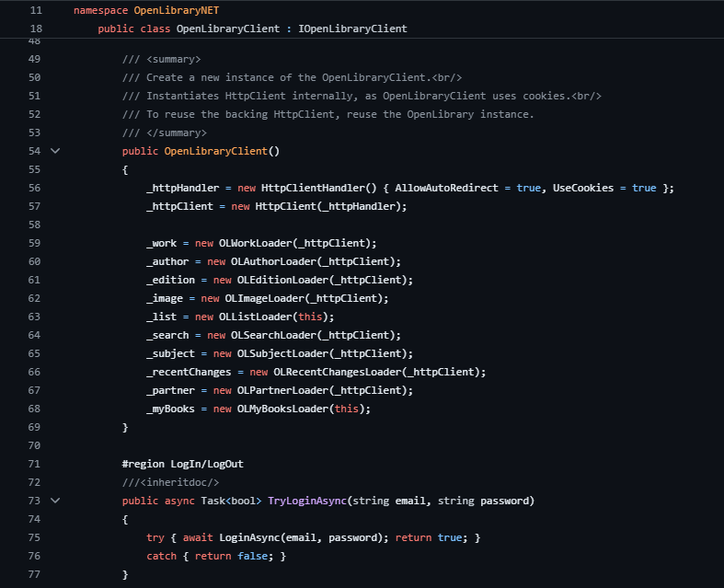
Task: Click the IOpenLibraryClient interface symbol
Action: coord(352,29)
